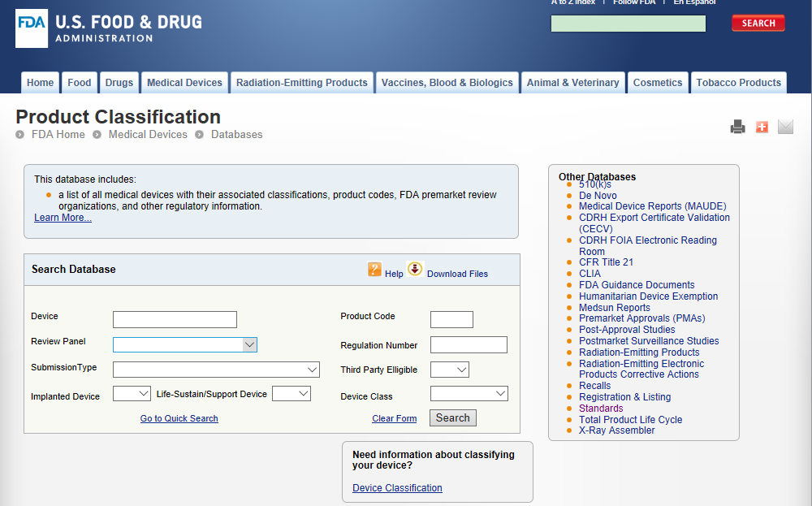Click the Databases breadcrumb
The image size is (812, 506).
tap(236, 135)
